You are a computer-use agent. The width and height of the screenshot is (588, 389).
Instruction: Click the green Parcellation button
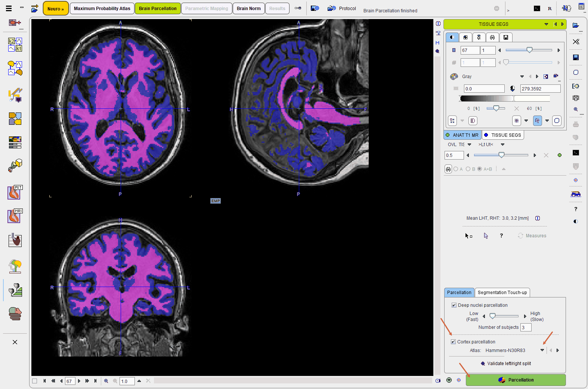click(516, 380)
